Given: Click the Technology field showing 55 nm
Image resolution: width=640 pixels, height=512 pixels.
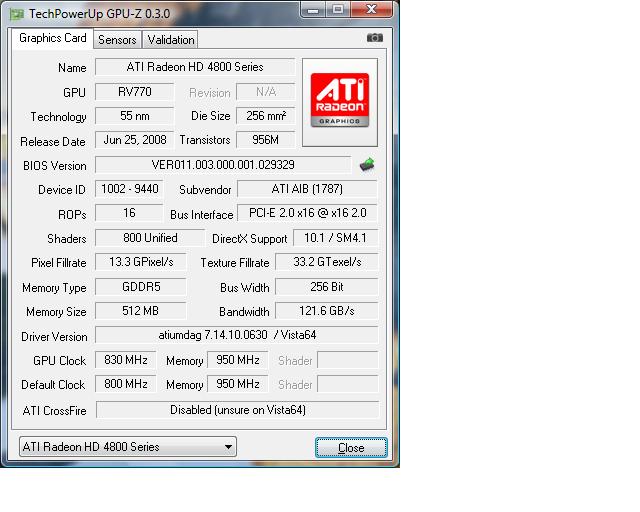Looking at the screenshot, I should click(x=134, y=116).
